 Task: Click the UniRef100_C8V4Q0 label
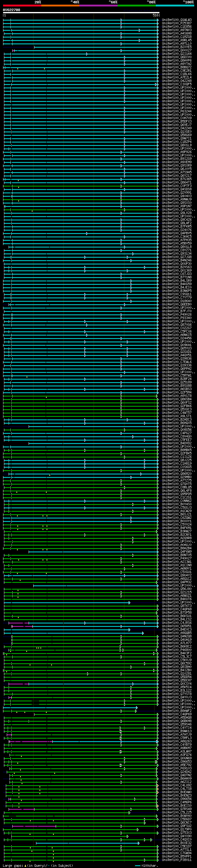(177, 436)
